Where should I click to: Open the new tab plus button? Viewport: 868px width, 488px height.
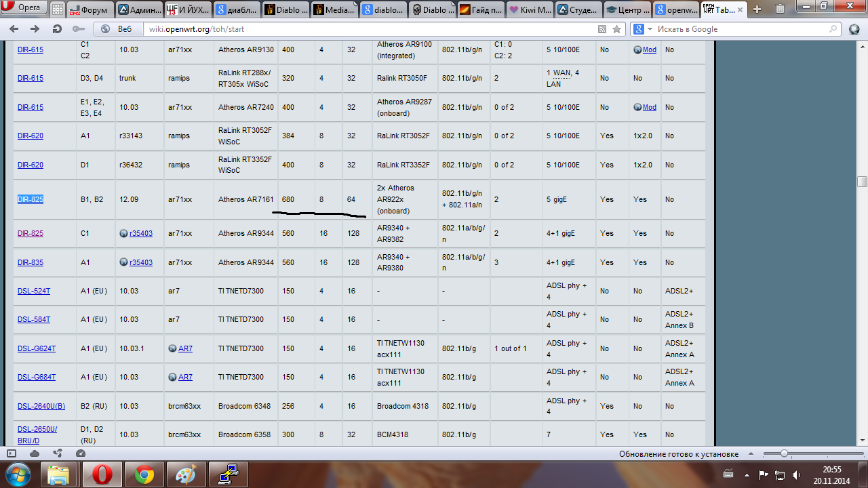tap(757, 9)
